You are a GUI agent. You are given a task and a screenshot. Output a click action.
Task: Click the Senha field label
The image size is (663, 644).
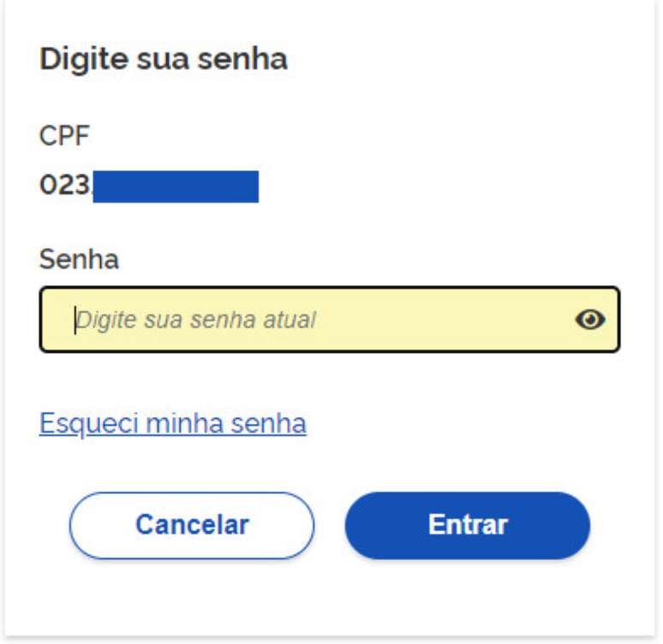pyautogui.click(x=79, y=259)
